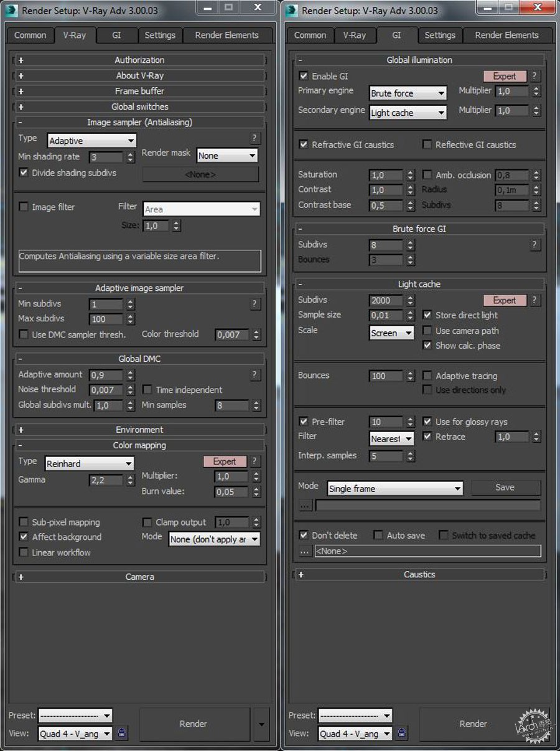Enable Sub-pixel mapping
The height and width of the screenshot is (751, 560).
point(24,522)
